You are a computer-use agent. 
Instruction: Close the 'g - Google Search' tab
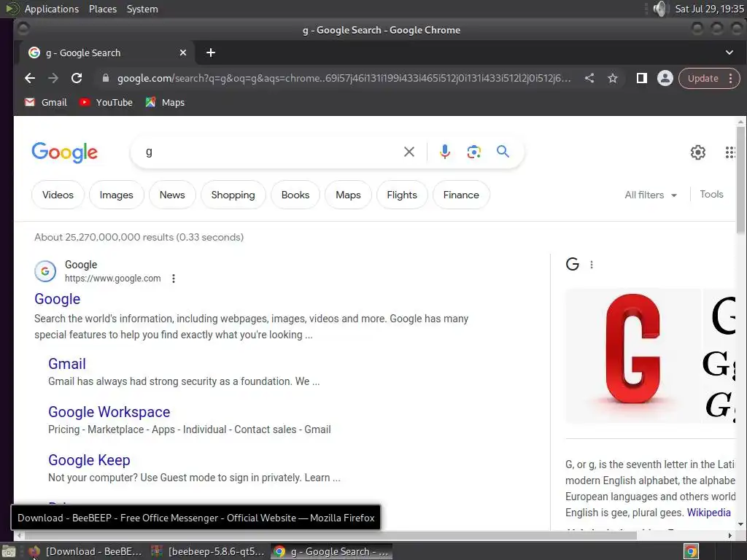[183, 52]
